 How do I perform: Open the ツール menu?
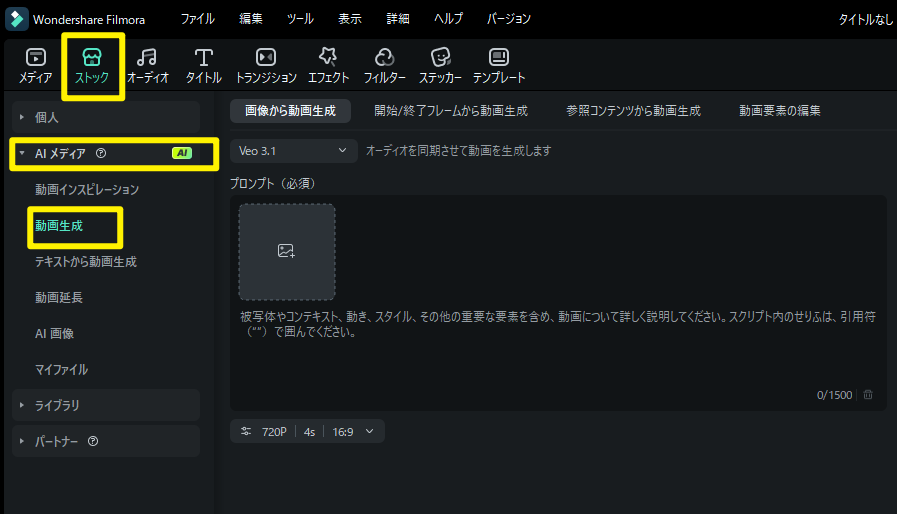pyautogui.click(x=300, y=19)
